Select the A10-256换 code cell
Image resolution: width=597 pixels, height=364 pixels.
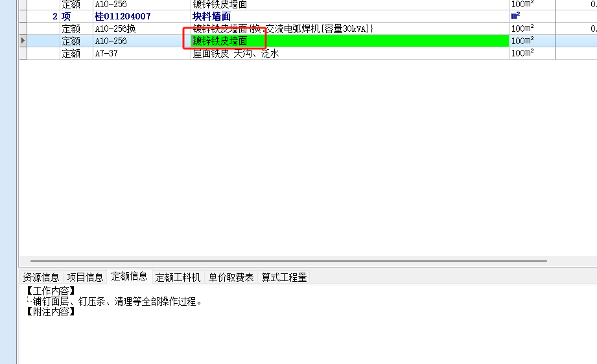(142, 28)
